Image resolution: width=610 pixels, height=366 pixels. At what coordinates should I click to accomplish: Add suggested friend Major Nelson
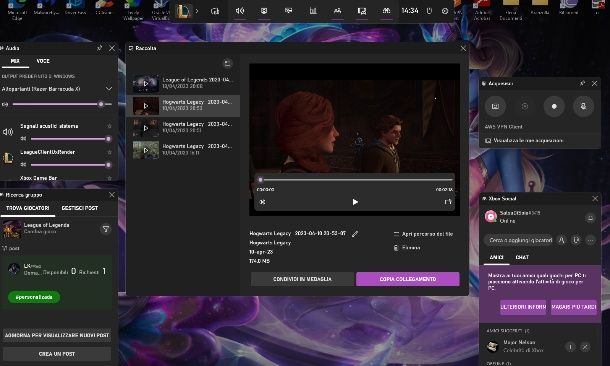point(570,347)
